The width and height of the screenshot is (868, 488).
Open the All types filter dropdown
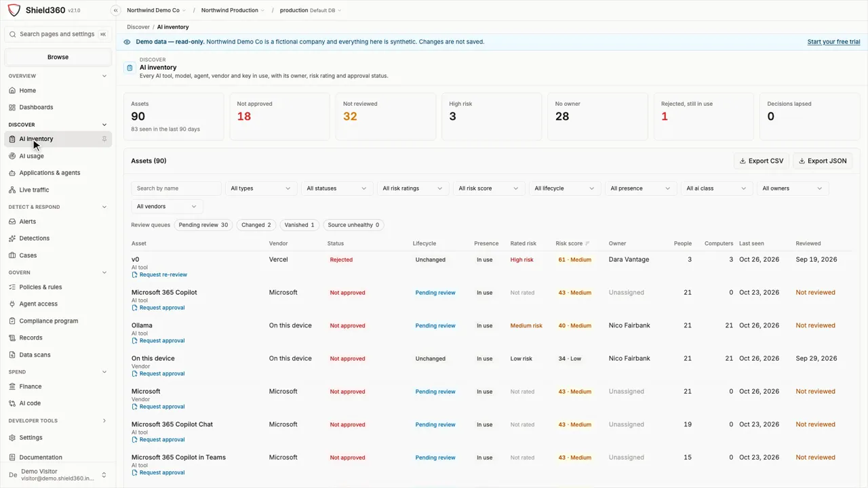261,188
